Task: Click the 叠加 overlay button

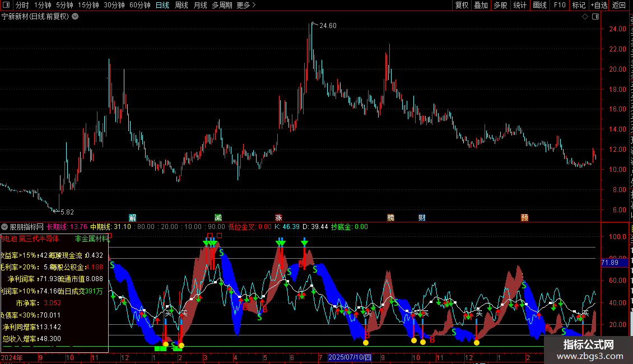Action: [481, 5]
